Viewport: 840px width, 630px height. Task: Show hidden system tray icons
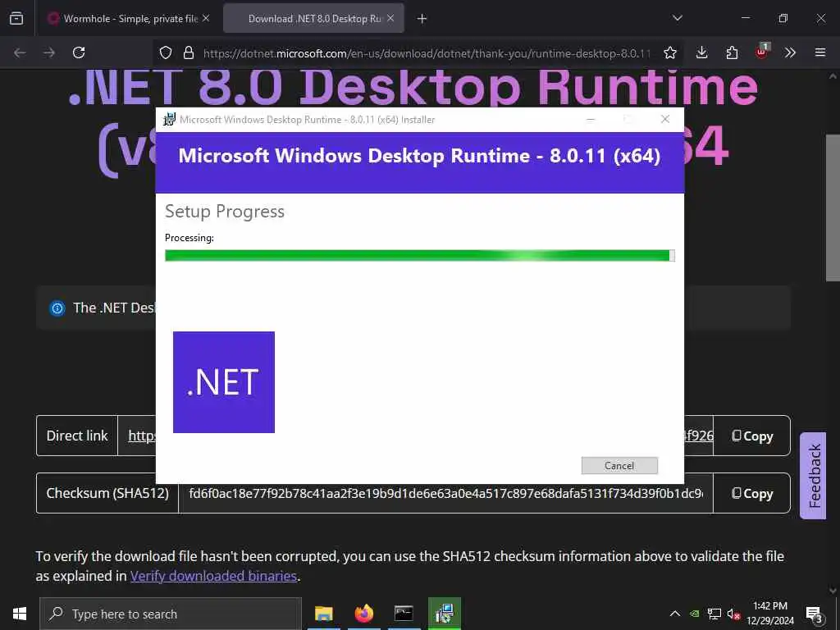[675, 614]
